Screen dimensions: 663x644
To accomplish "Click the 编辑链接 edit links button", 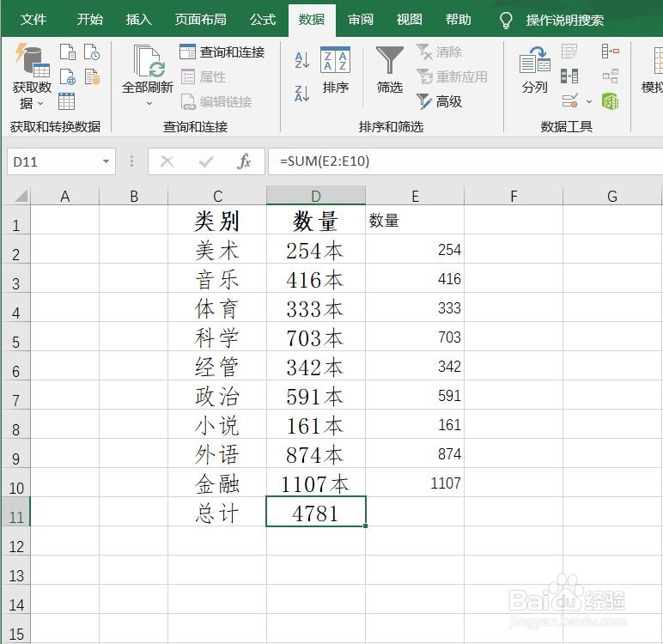I will coord(216,102).
